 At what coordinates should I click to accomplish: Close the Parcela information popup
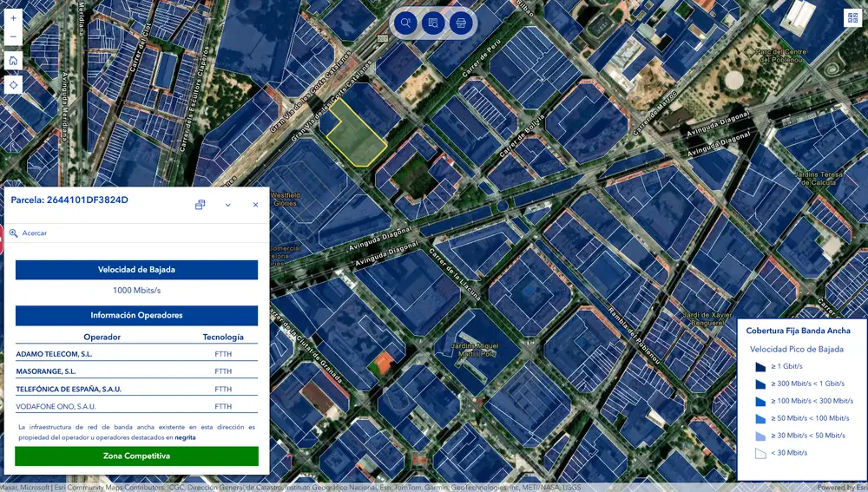[255, 205]
